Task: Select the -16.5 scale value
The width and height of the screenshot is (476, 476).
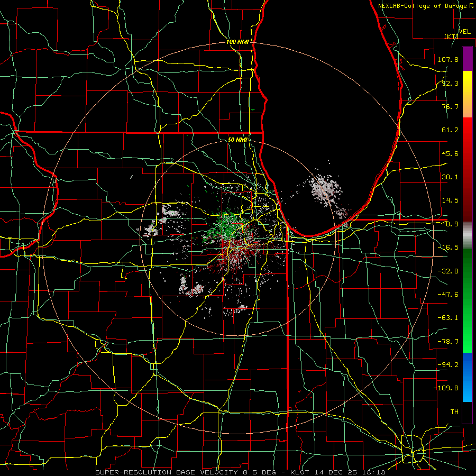Action: (448, 248)
